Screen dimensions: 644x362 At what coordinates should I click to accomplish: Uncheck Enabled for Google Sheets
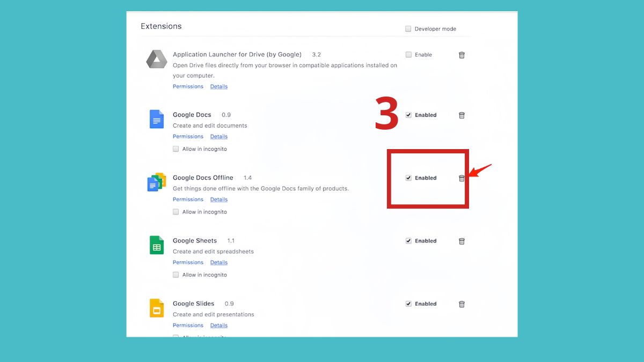click(x=408, y=241)
